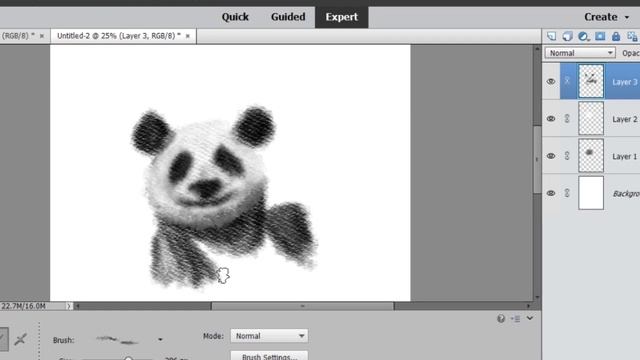Open the tool Mode Normal dropdown
The image size is (640, 360).
click(269, 336)
